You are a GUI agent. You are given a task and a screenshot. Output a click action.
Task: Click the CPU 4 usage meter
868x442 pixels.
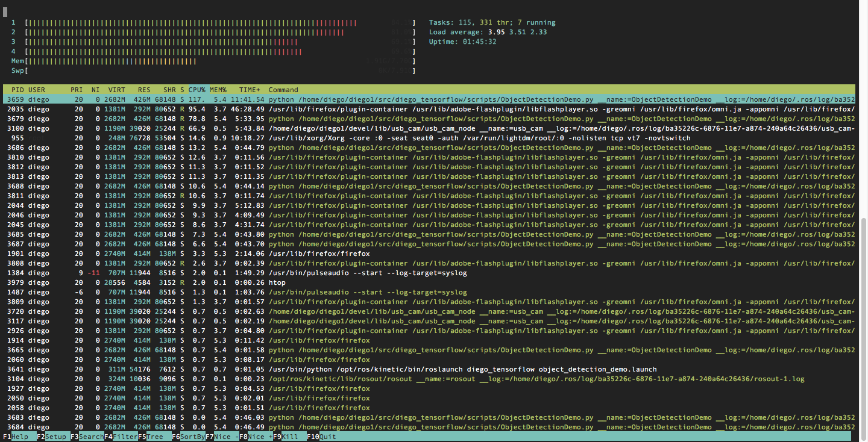coord(213,52)
